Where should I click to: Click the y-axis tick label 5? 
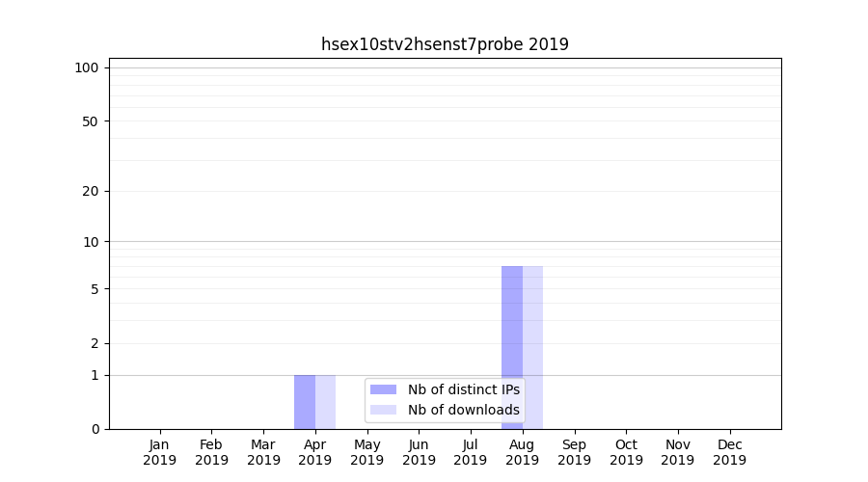95,289
